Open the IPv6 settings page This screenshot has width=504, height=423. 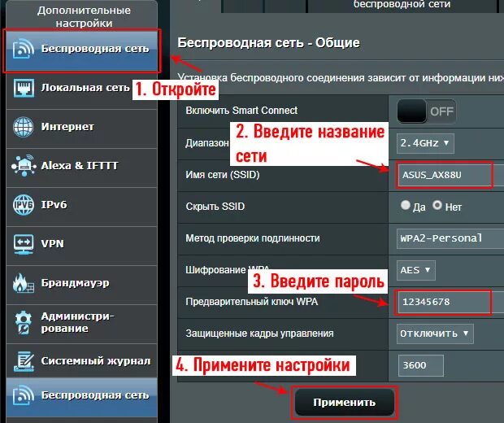point(81,206)
